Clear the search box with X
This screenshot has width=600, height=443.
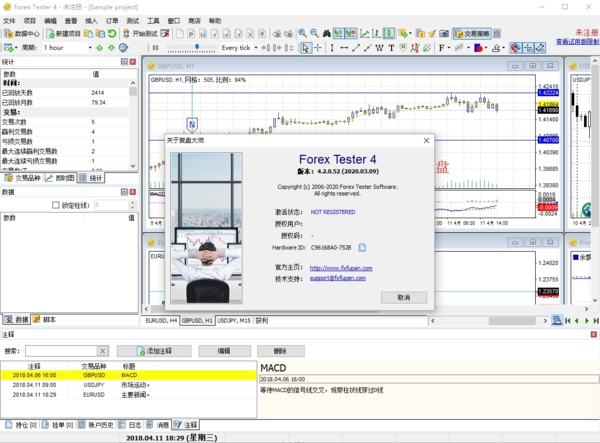102,351
